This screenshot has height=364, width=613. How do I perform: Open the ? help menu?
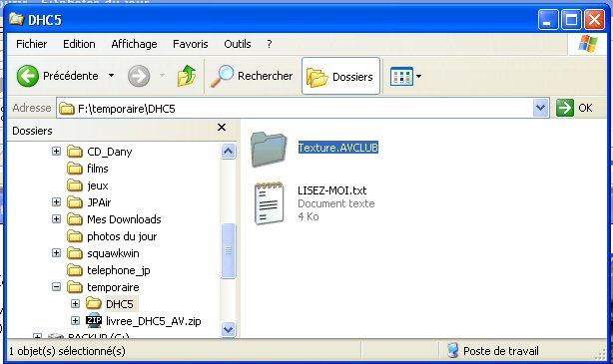pos(270,44)
